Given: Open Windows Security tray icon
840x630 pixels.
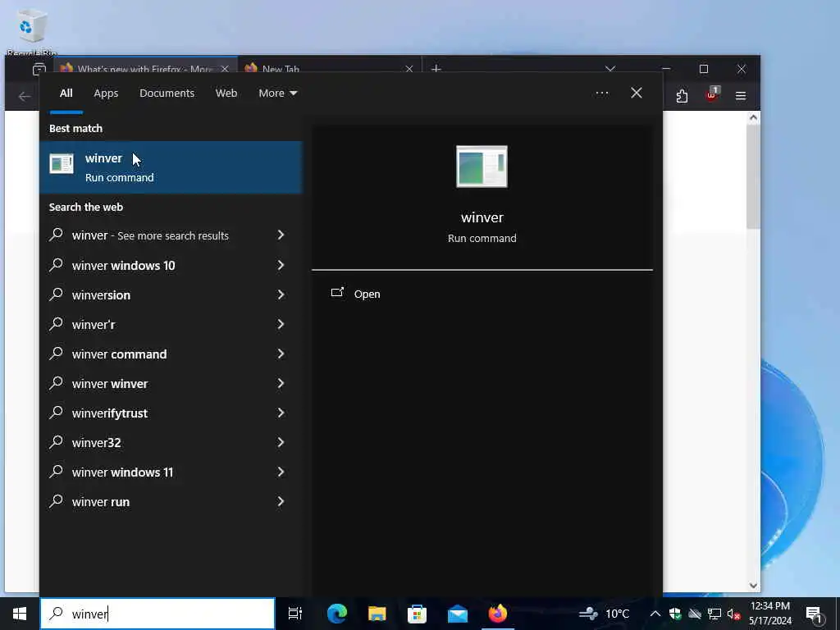Looking at the screenshot, I should 675,614.
